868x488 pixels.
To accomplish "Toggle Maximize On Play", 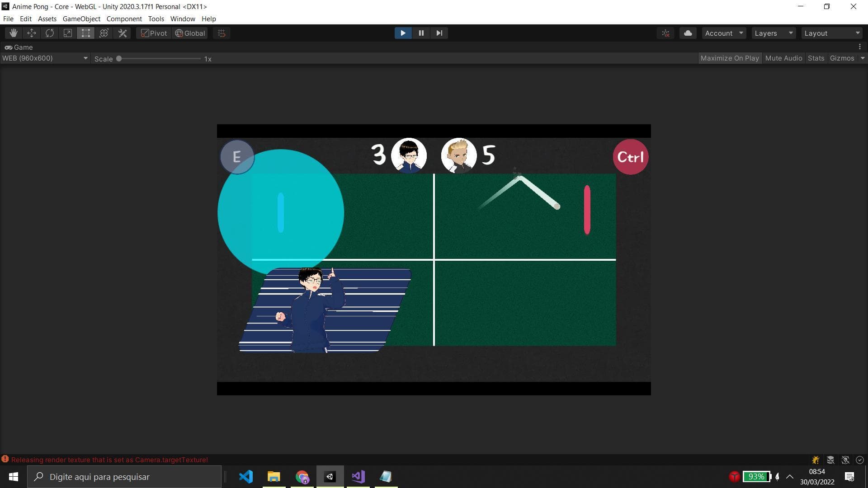I will tap(729, 58).
